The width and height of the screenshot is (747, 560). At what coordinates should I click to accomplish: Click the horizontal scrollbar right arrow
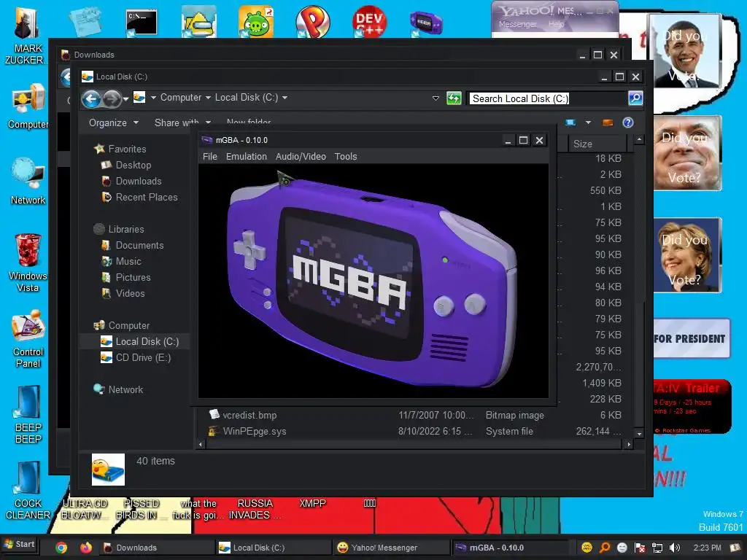pos(629,444)
